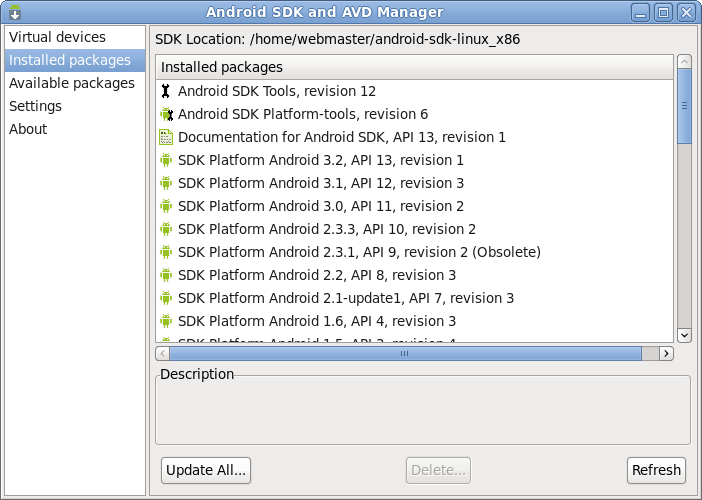This screenshot has height=500, width=702.
Task: Select the obsolete Android 2.3.1, API 9 row
Action: point(415,252)
